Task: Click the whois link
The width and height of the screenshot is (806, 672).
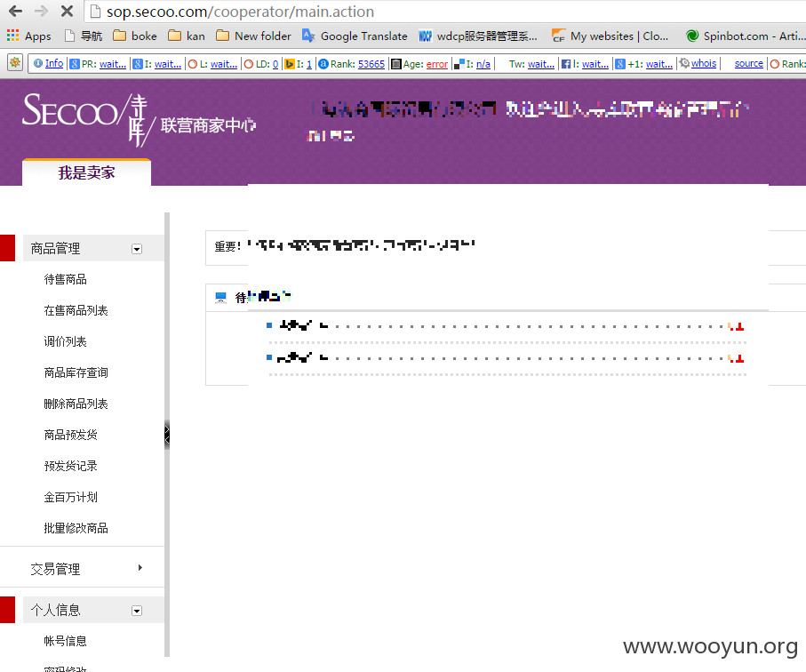Action: 704,63
